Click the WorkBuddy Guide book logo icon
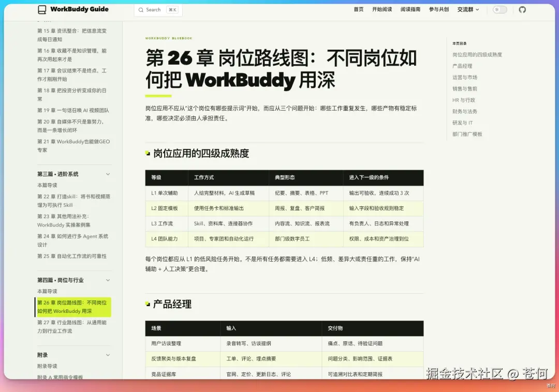Image resolution: width=559 pixels, height=392 pixels. [42, 10]
